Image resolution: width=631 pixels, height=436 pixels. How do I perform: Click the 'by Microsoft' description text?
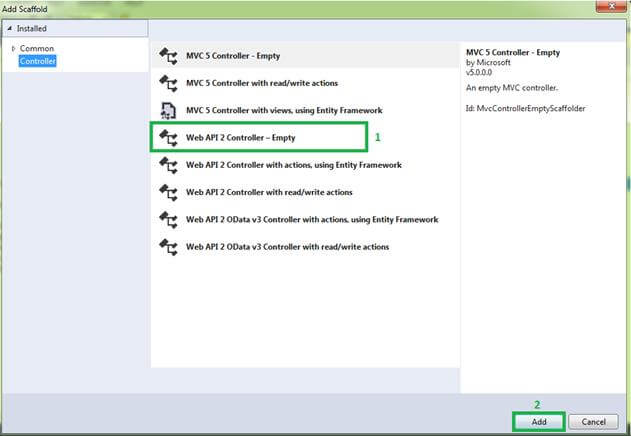coord(488,62)
